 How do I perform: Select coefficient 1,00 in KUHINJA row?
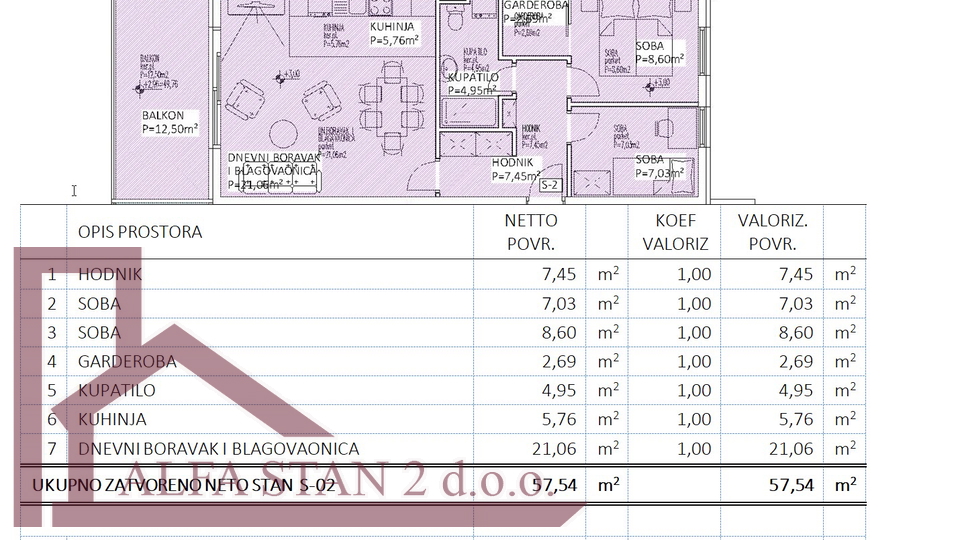tap(694, 419)
